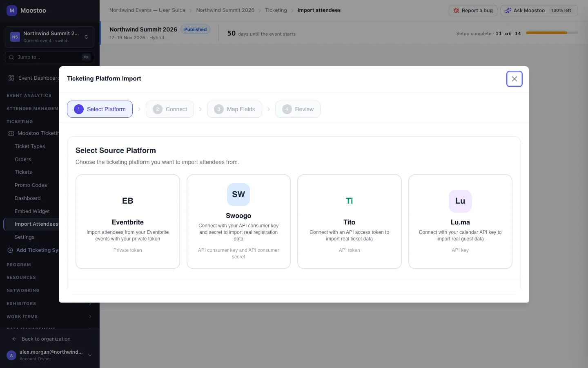This screenshot has width=588, height=368.
Task: Click the Import attendees breadcrumb text
Action: tap(319, 10)
